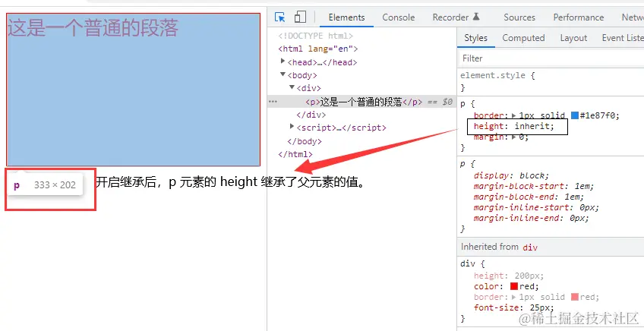
Task: Collapse the div element node
Action: pos(292,87)
